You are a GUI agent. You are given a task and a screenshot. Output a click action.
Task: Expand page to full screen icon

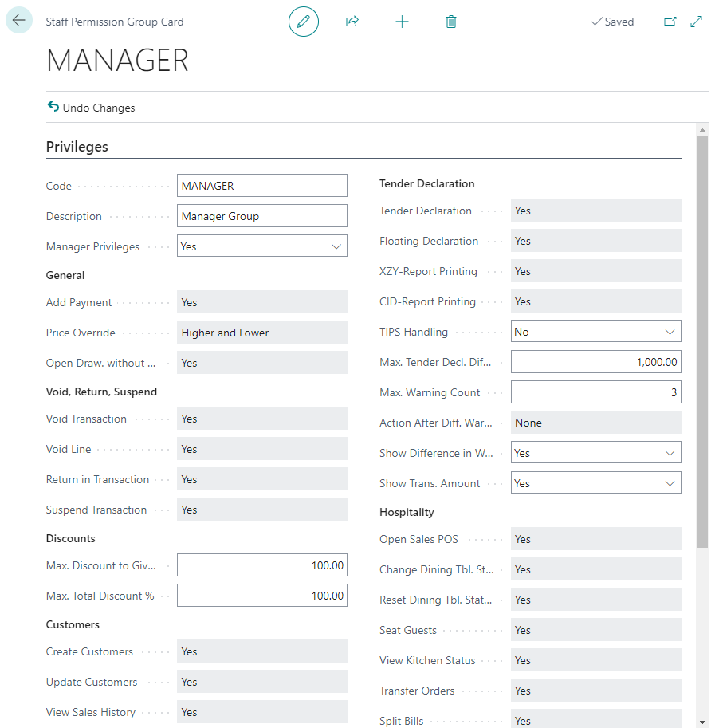[696, 22]
